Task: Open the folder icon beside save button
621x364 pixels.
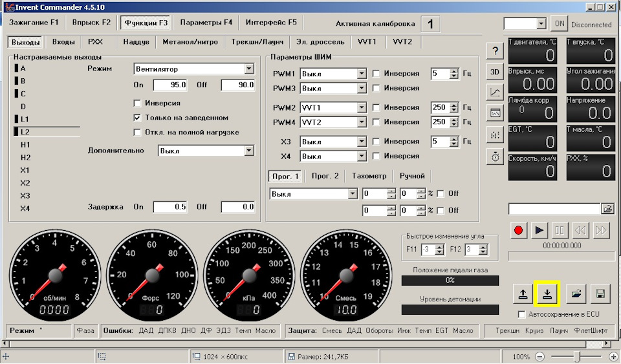Action: [x=576, y=294]
